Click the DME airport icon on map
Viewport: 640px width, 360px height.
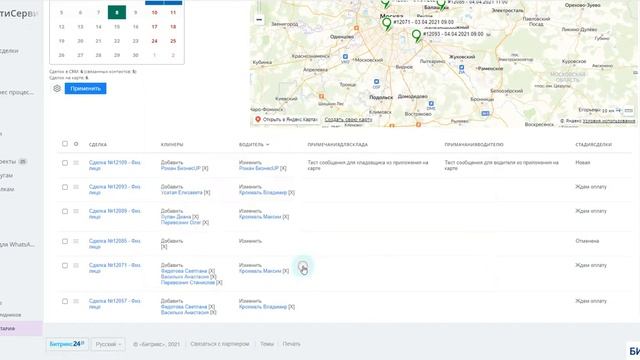click(431, 104)
